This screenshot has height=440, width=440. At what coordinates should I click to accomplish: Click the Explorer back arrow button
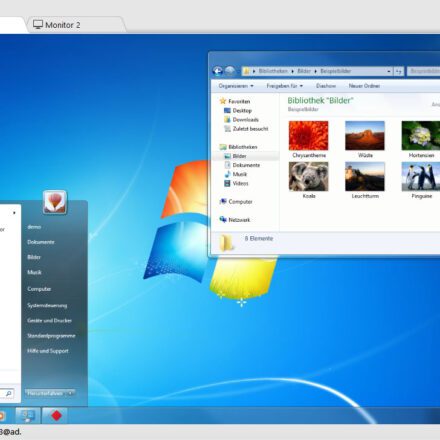[x=218, y=71]
